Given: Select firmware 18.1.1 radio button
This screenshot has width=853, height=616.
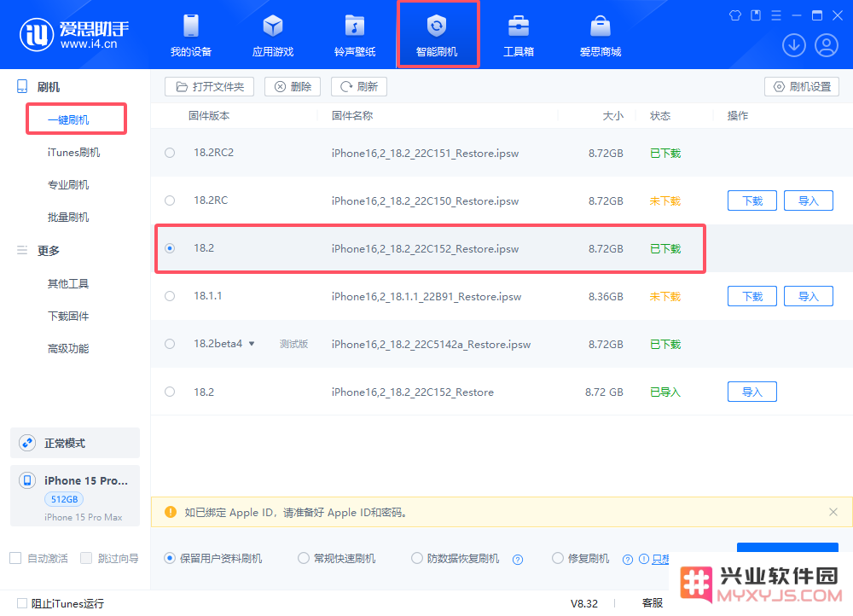Looking at the screenshot, I should 170,296.
